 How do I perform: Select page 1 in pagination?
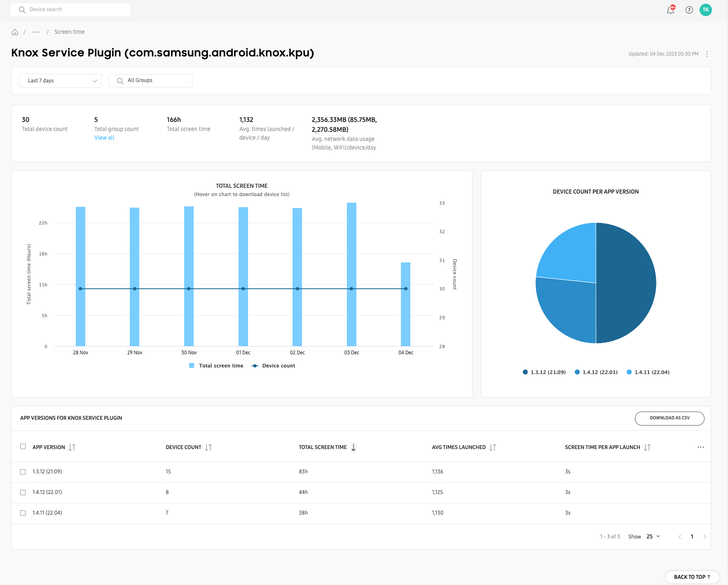tap(692, 537)
